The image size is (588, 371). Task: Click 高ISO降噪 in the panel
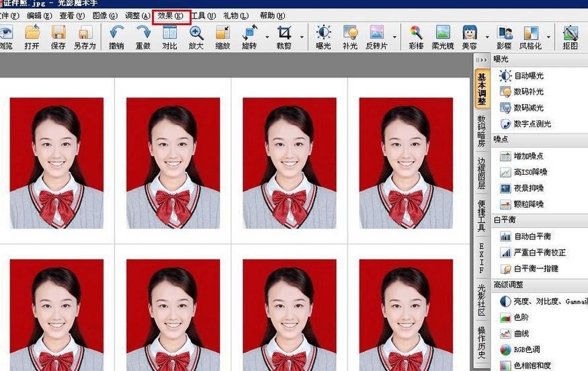[524, 172]
